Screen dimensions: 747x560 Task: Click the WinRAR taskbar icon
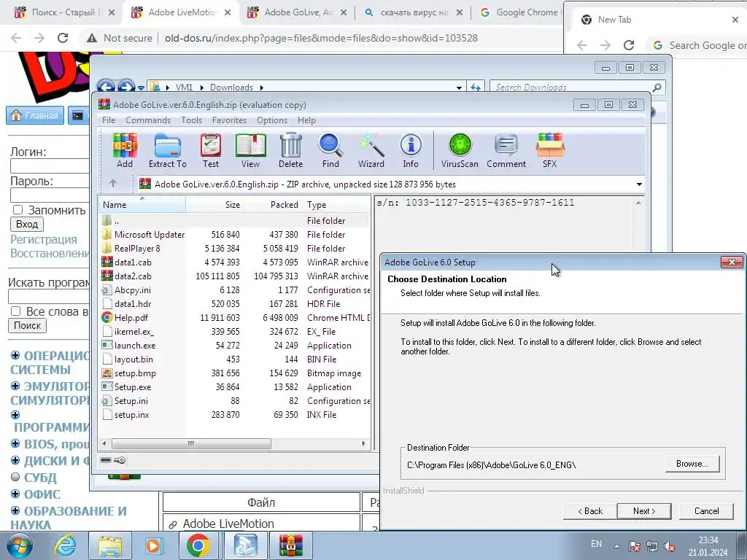(x=291, y=545)
